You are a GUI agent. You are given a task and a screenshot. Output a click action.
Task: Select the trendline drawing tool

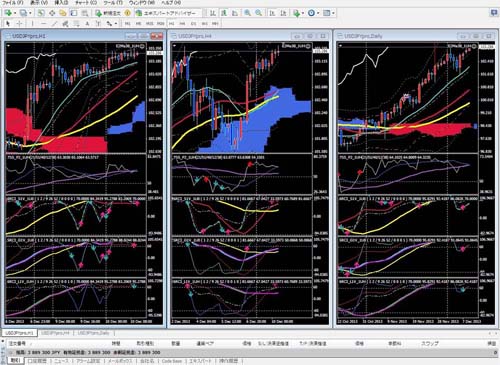55,24
